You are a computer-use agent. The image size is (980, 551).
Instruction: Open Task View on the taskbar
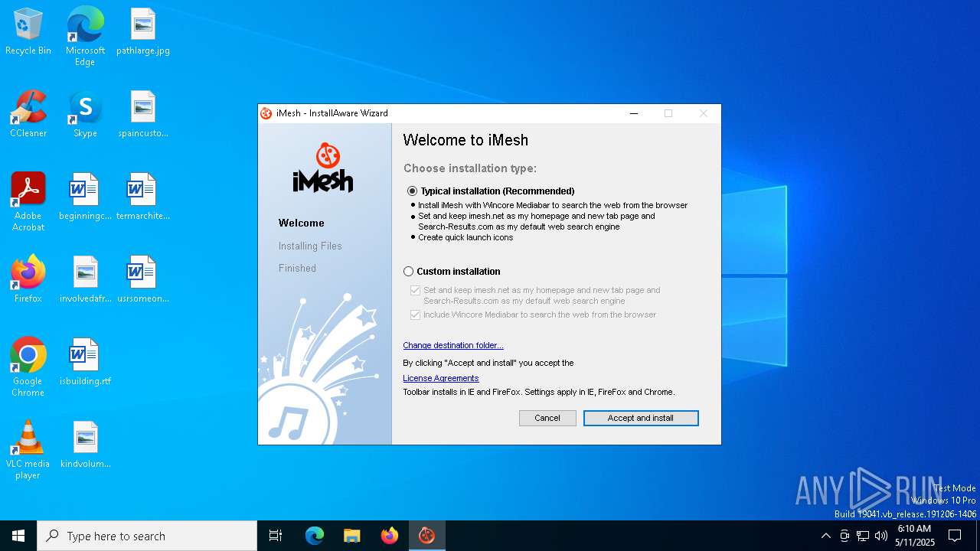[x=276, y=536]
